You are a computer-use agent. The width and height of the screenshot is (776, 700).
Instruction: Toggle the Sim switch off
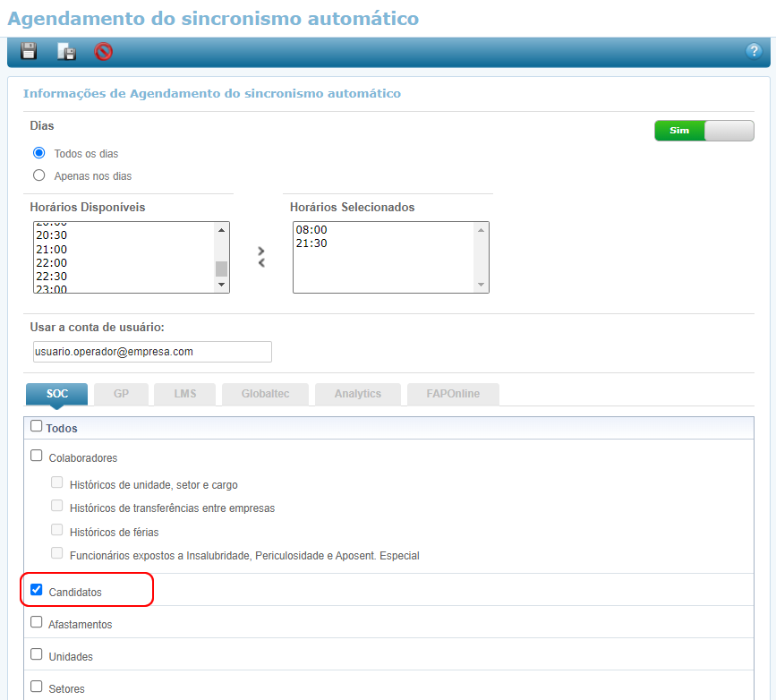pos(704,131)
